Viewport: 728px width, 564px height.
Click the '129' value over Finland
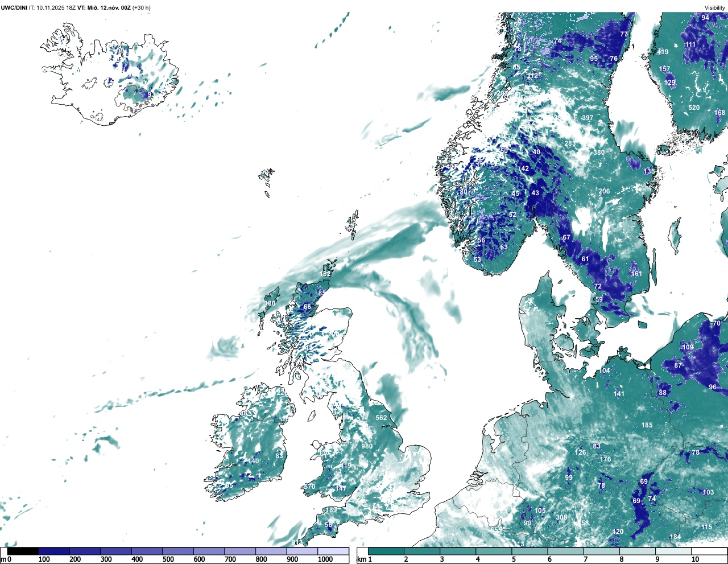(670, 83)
